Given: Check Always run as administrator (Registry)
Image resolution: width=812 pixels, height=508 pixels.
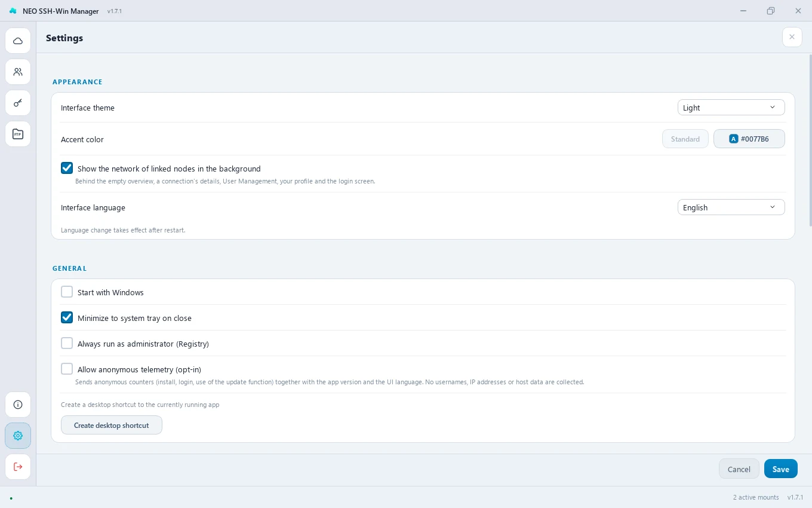Looking at the screenshot, I should 67,344.
